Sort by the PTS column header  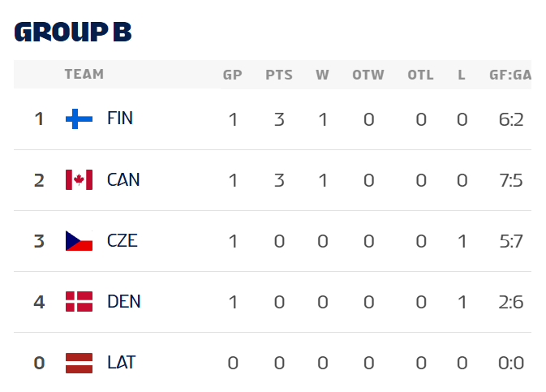[x=279, y=75]
